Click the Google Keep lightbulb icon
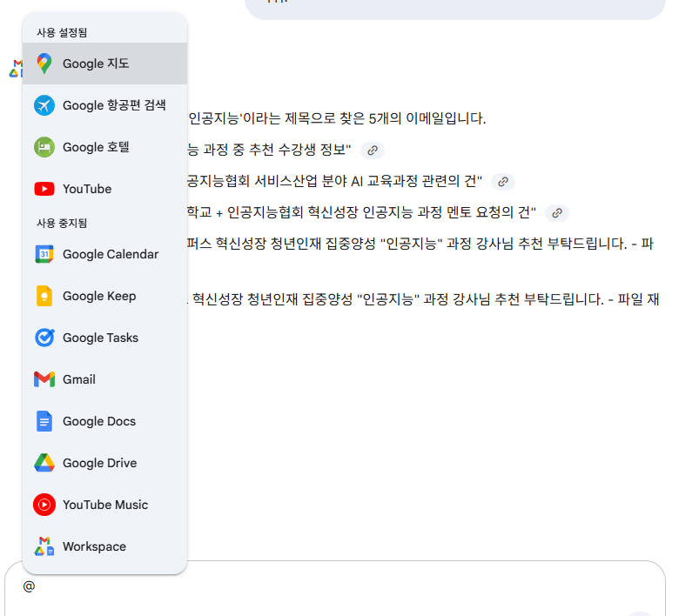 pyautogui.click(x=44, y=296)
